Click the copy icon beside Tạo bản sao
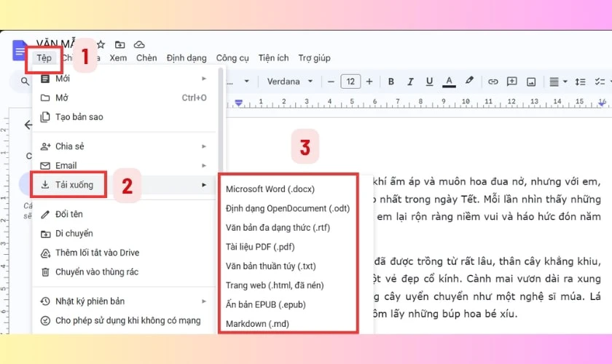The height and width of the screenshot is (364, 612). tap(45, 116)
